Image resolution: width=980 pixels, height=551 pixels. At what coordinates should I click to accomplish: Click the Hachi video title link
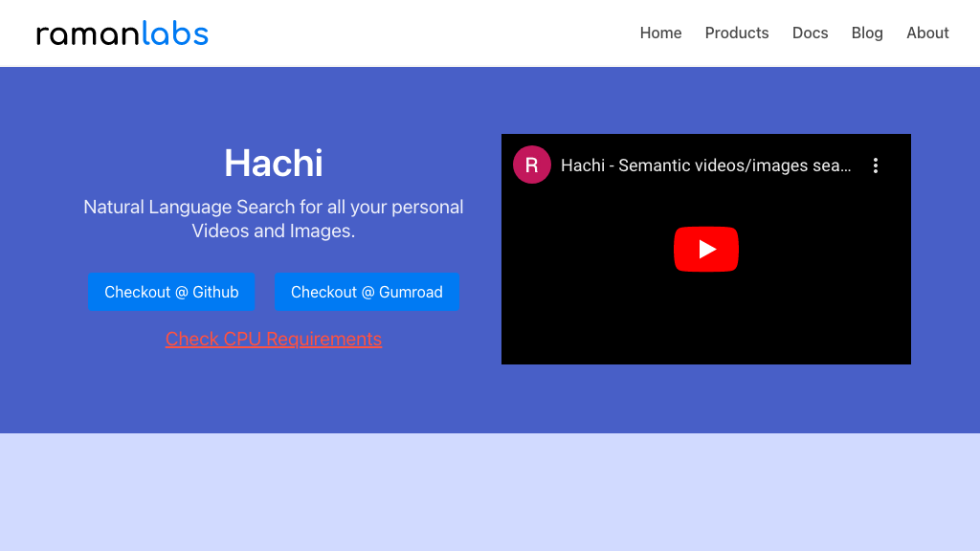pyautogui.click(x=705, y=165)
